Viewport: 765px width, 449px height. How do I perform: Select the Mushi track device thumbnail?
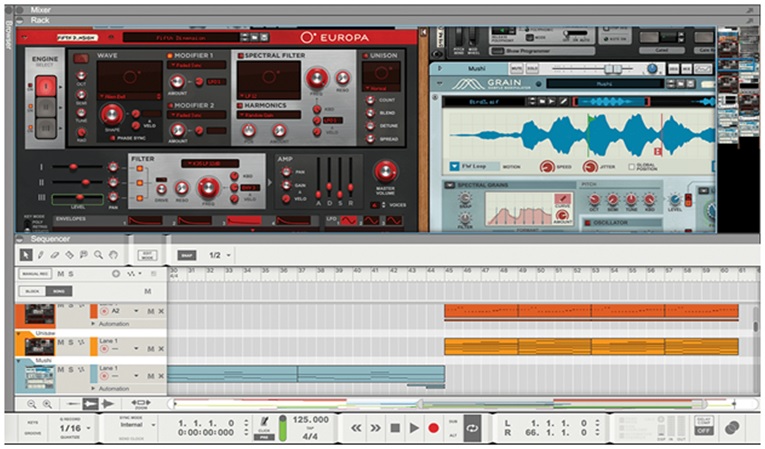[40, 378]
